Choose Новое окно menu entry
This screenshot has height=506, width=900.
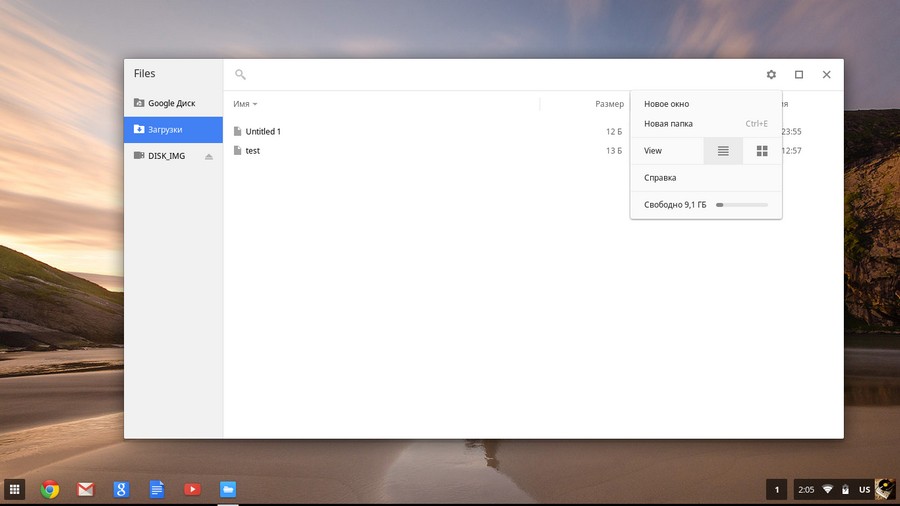click(706, 104)
